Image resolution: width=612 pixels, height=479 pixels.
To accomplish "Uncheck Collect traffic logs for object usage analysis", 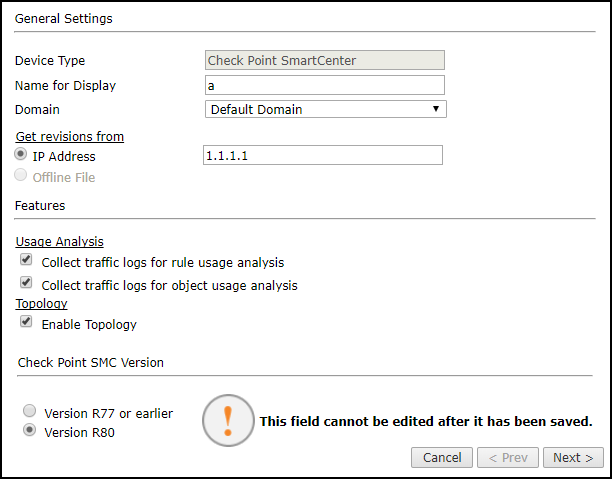I will point(26,282).
